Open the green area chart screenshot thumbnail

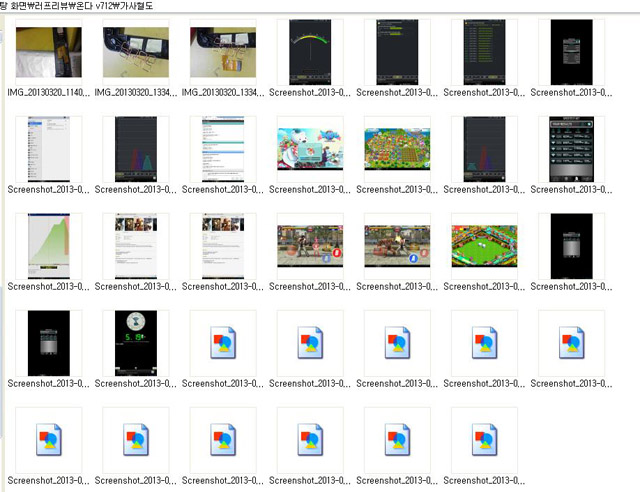50,246
